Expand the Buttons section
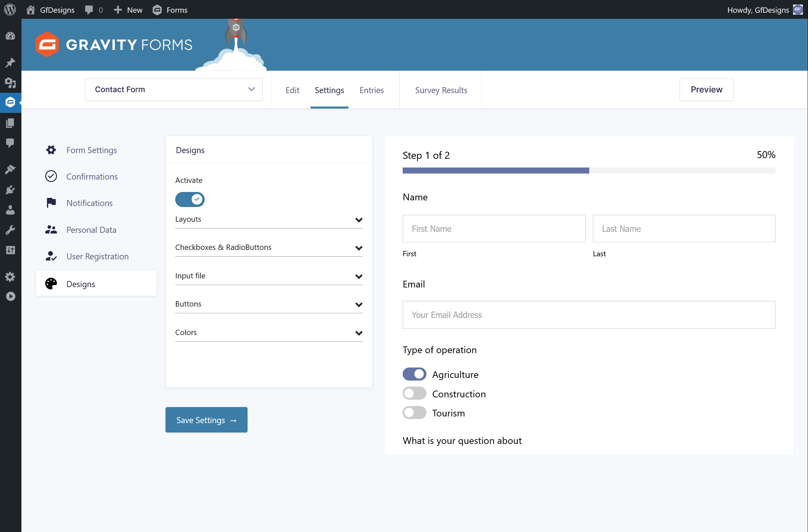 click(269, 304)
